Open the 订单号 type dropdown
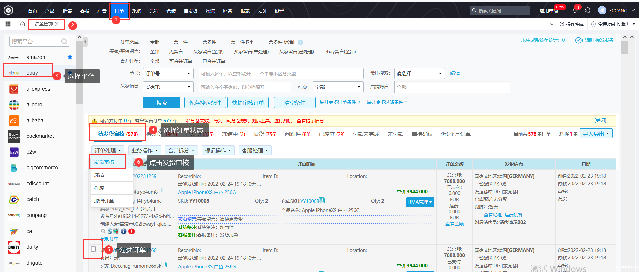The width and height of the screenshot is (644, 272). 168,74
